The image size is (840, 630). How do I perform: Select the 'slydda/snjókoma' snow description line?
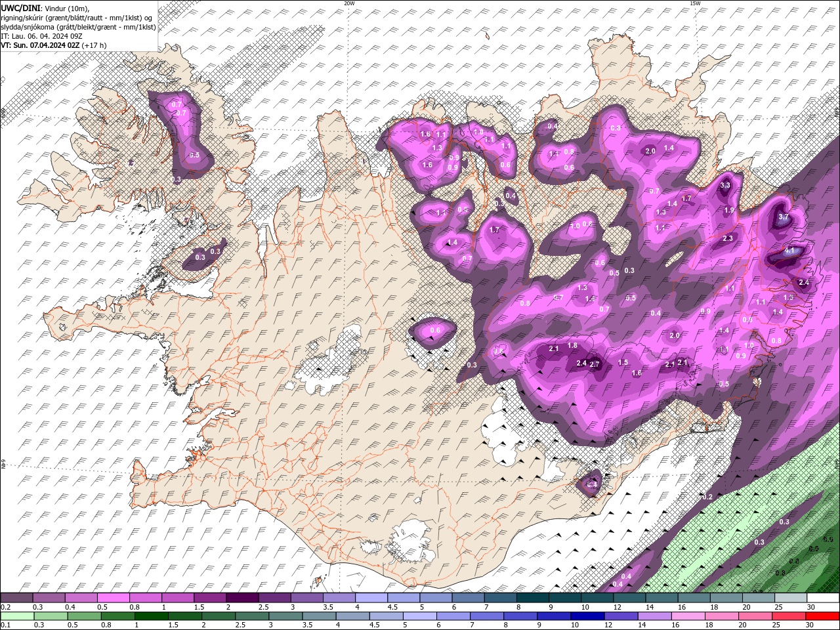point(78,27)
